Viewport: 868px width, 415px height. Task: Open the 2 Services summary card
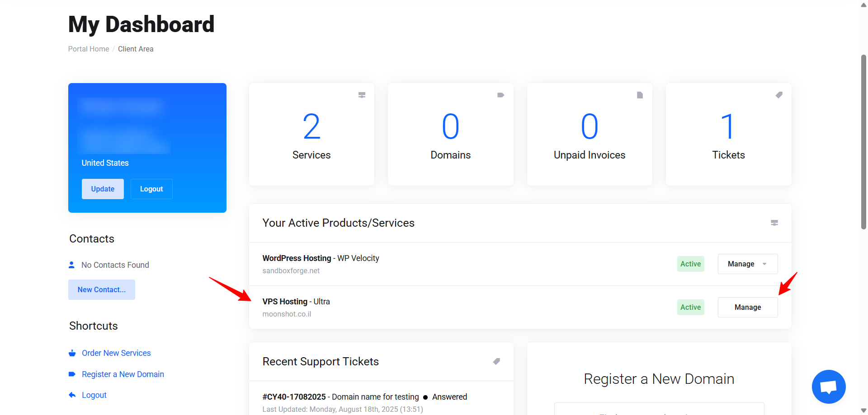coord(311,134)
